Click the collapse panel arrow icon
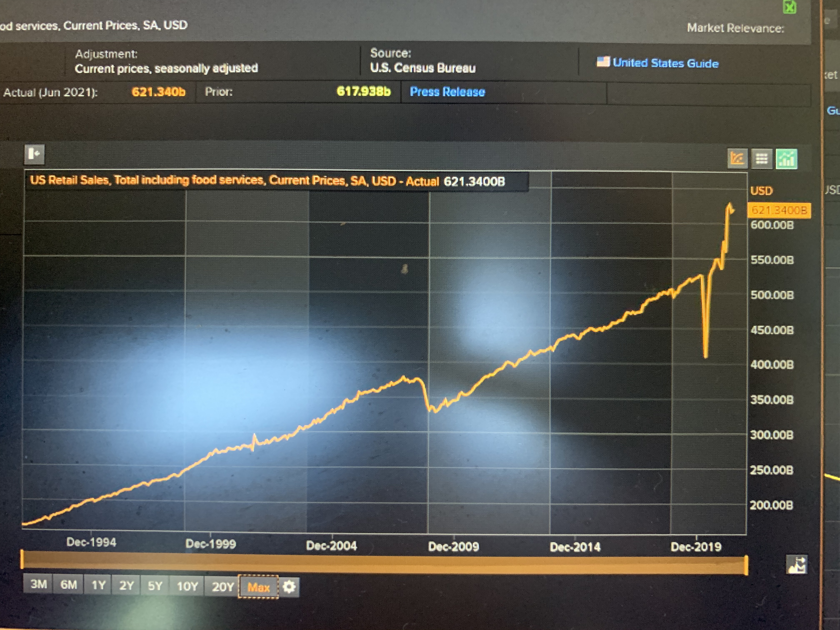This screenshot has width=840, height=630. 35,154
